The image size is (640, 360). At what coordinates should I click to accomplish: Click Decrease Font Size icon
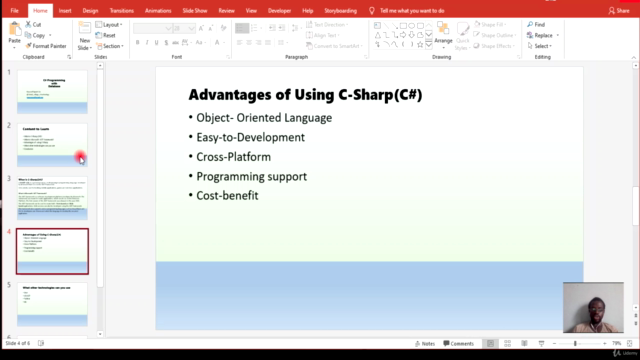[x=211, y=28]
